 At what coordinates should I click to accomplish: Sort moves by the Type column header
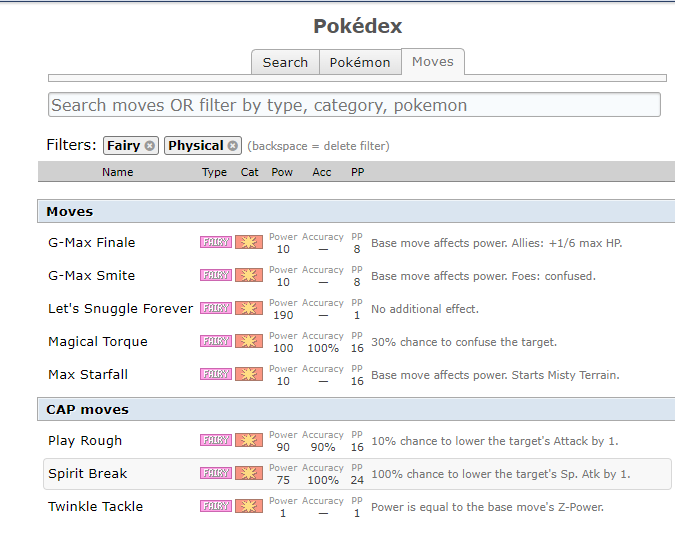(214, 172)
